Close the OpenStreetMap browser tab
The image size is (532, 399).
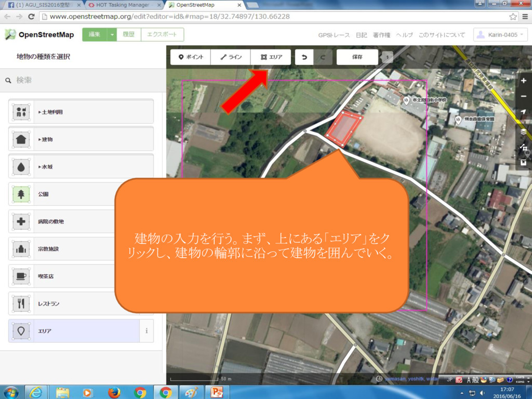point(239,5)
